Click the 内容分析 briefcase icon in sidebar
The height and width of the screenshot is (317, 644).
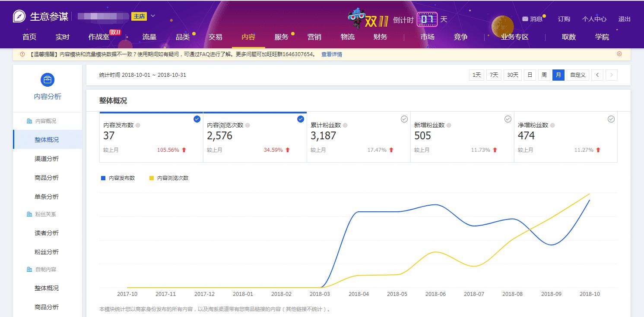[x=48, y=80]
